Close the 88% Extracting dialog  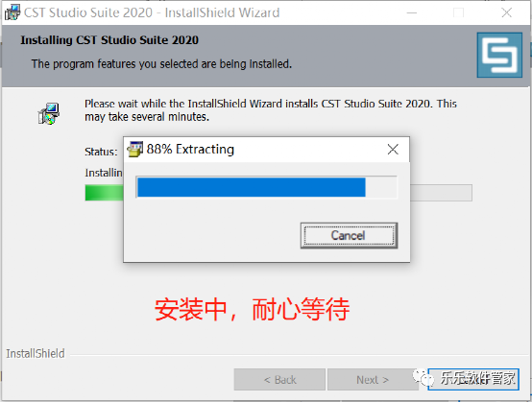[x=393, y=149]
